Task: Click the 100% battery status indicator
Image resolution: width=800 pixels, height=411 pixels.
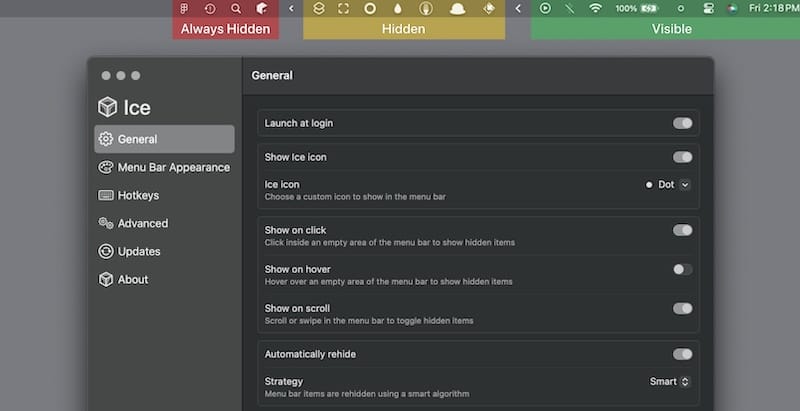Action: click(636, 8)
